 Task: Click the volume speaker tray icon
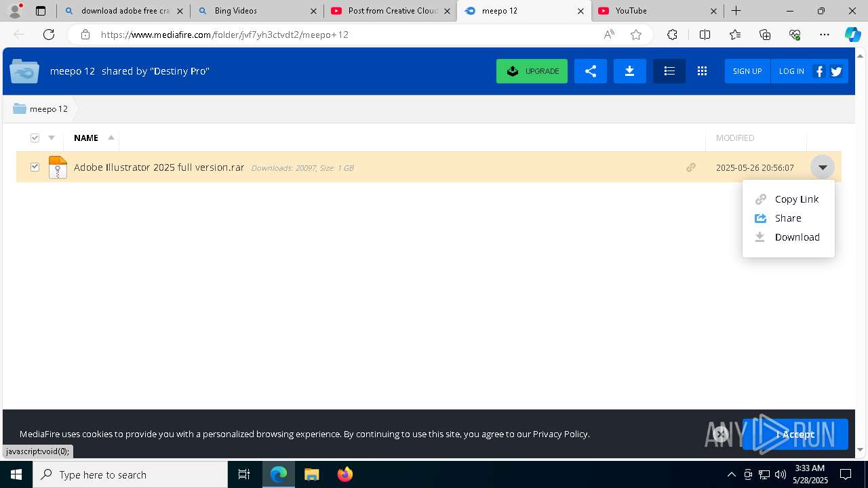pos(781,474)
